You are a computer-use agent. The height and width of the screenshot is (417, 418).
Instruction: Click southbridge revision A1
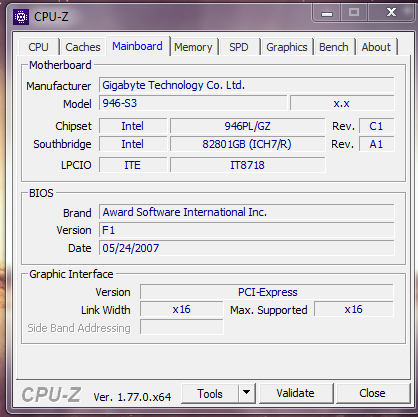pos(377,144)
